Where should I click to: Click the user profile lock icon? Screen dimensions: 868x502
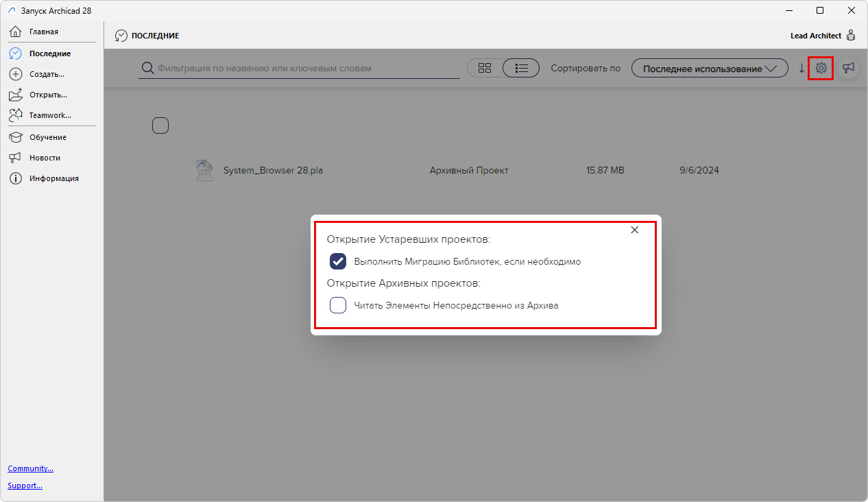tap(851, 35)
